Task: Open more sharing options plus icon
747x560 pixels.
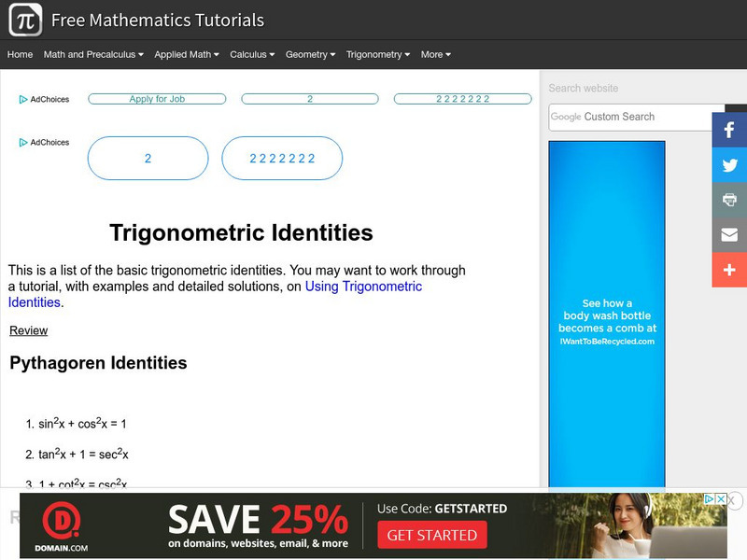Action: click(x=729, y=270)
